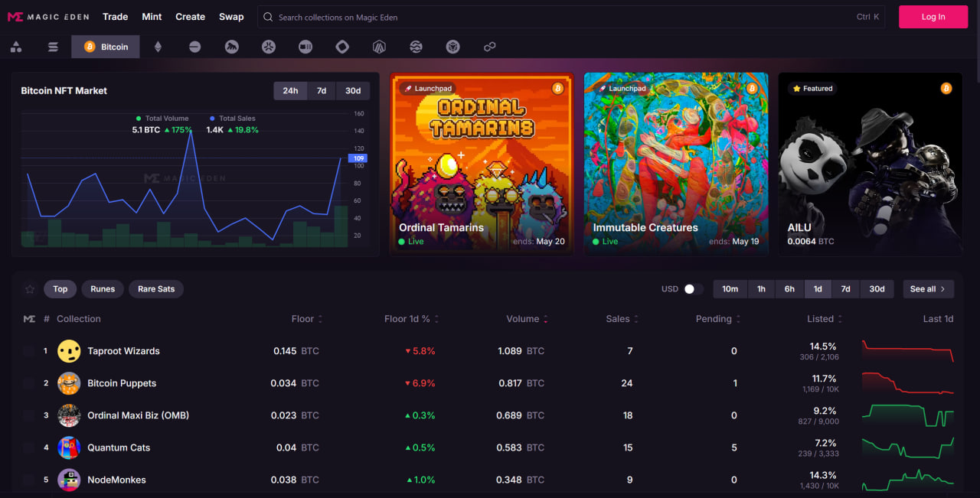The width and height of the screenshot is (980, 498).
Task: Click the Bitcoin badge on Immutable Creatures card
Action: 752,89
